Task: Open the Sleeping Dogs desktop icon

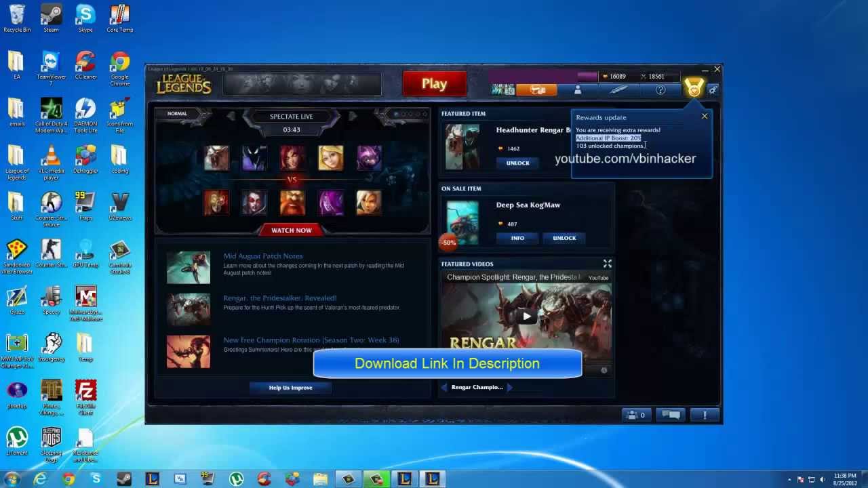Action: pyautogui.click(x=51, y=445)
